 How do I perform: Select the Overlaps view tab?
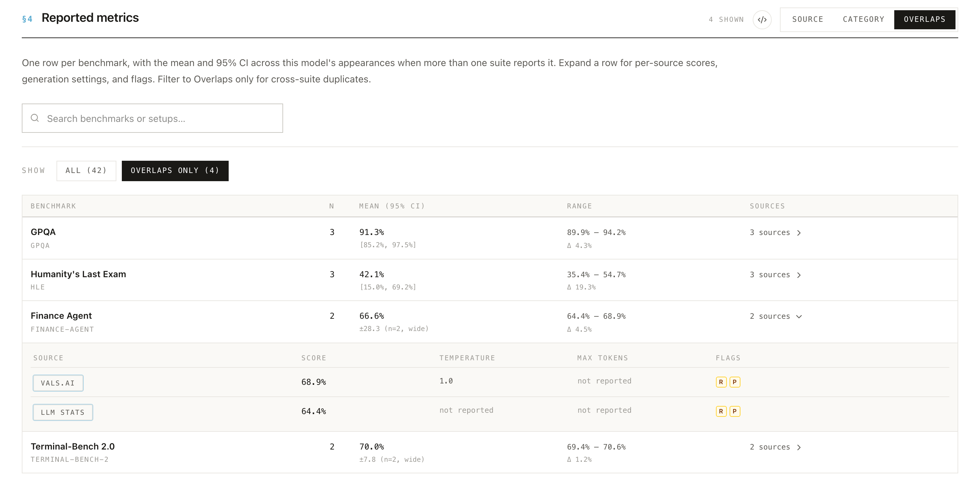pos(925,19)
